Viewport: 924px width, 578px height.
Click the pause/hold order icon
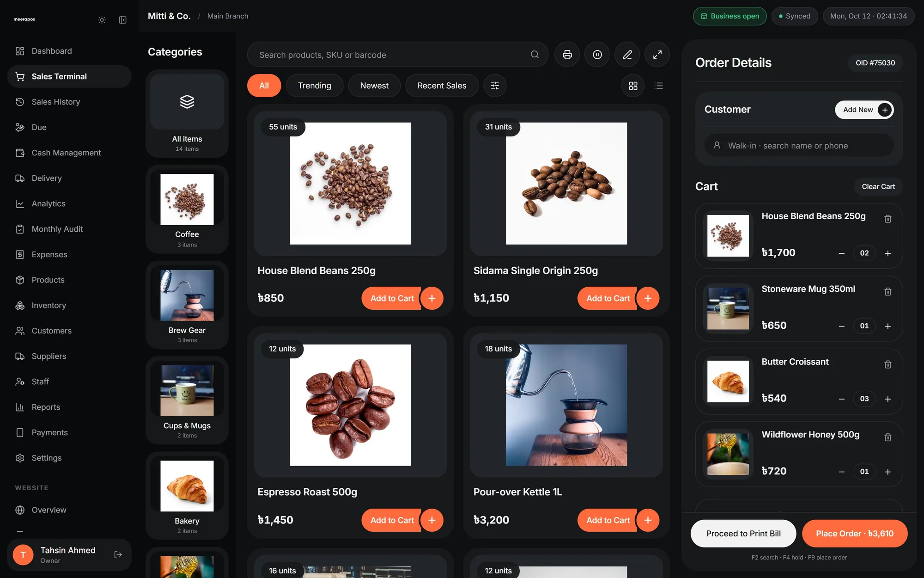597,55
